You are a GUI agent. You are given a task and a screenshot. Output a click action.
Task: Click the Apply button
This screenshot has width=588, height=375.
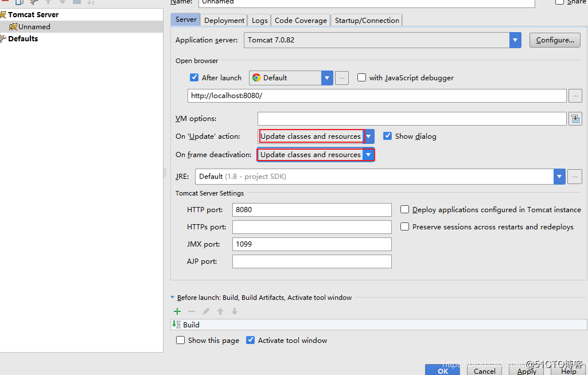tap(527, 370)
